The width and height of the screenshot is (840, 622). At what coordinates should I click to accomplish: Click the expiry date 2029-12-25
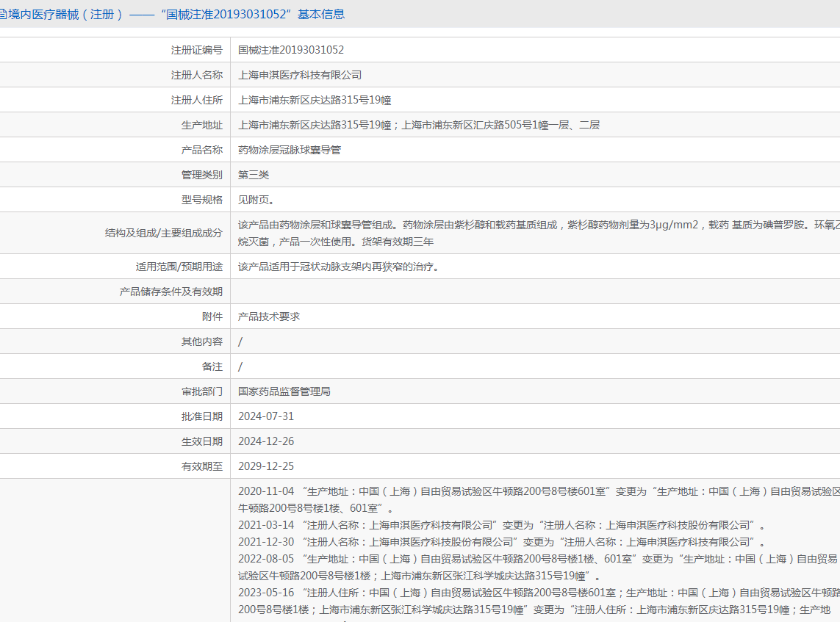[266, 466]
